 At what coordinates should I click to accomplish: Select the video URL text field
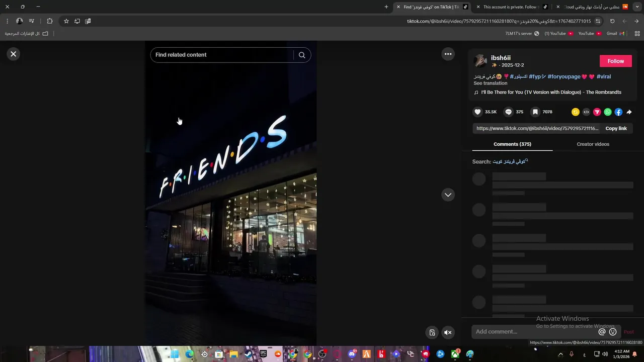(537, 128)
